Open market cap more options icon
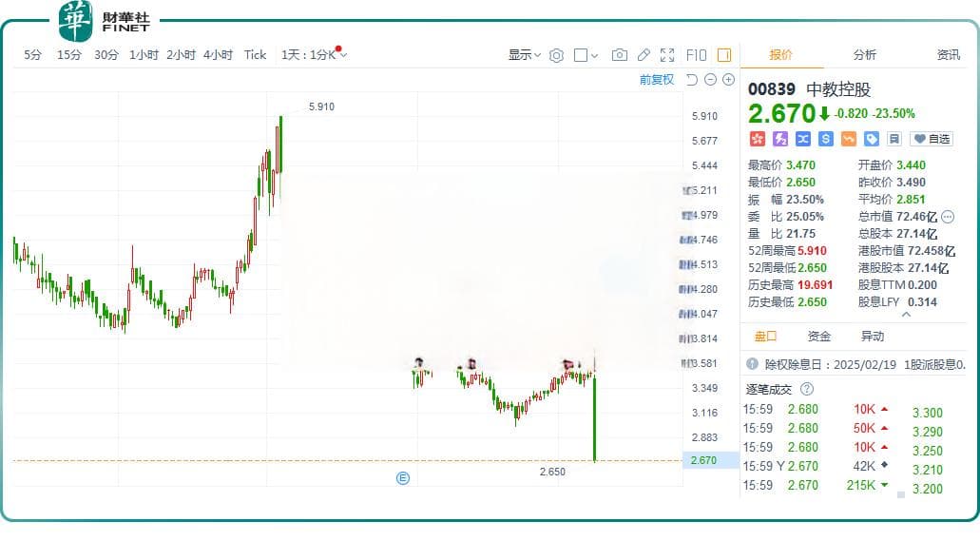 [x=948, y=217]
